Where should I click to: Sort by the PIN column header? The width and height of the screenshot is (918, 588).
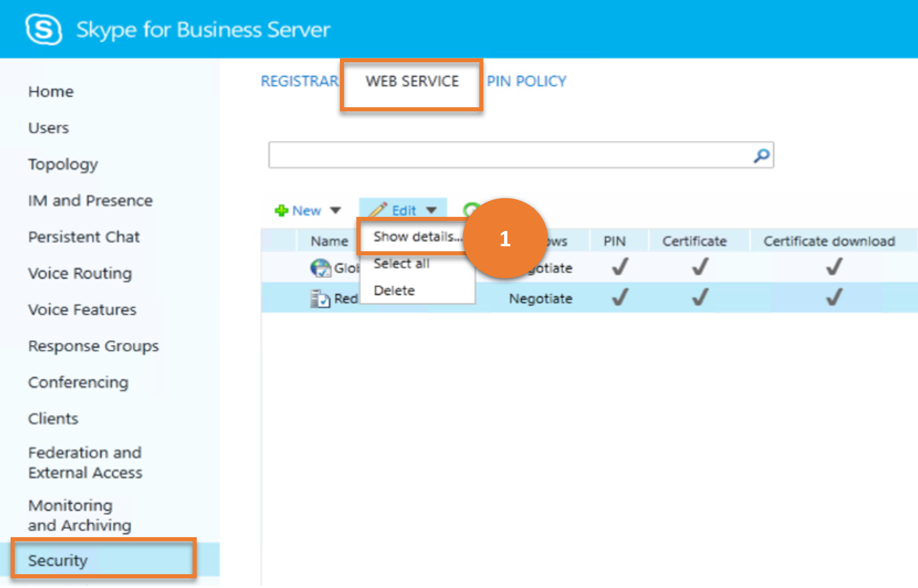point(614,241)
